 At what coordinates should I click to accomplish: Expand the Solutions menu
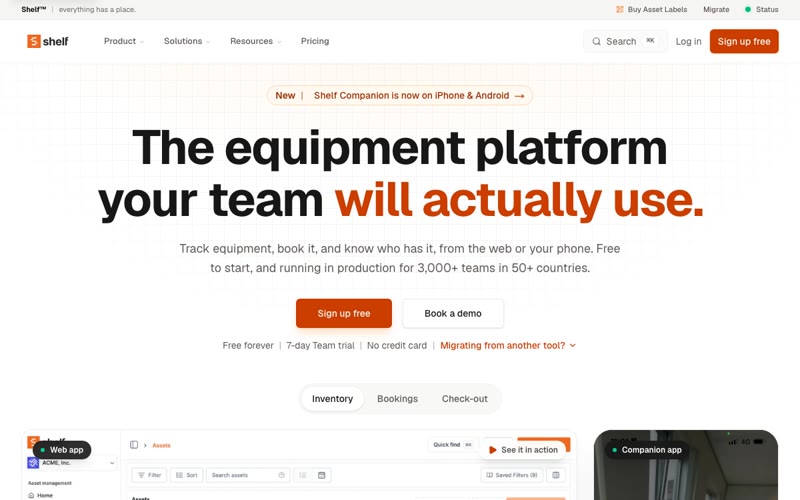pyautogui.click(x=187, y=41)
